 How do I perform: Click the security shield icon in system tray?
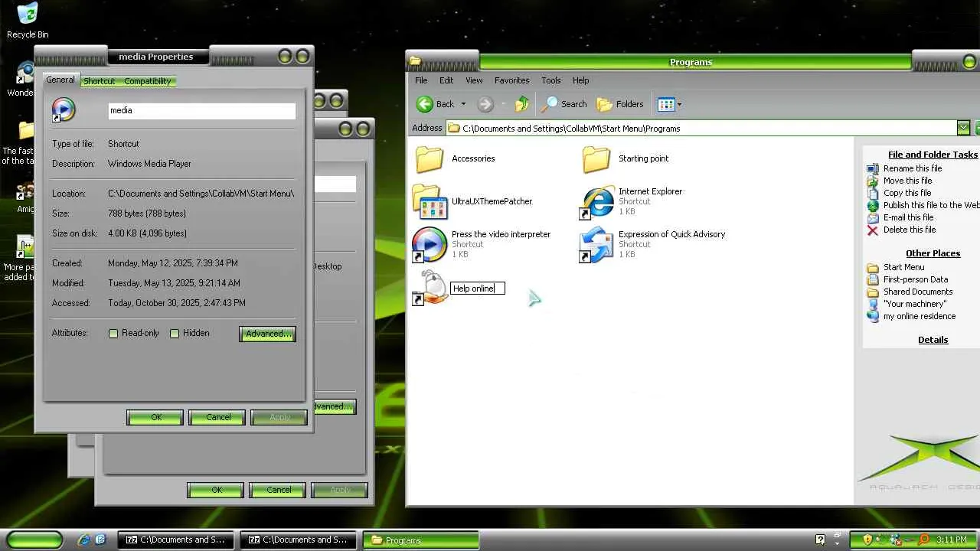pyautogui.click(x=867, y=540)
